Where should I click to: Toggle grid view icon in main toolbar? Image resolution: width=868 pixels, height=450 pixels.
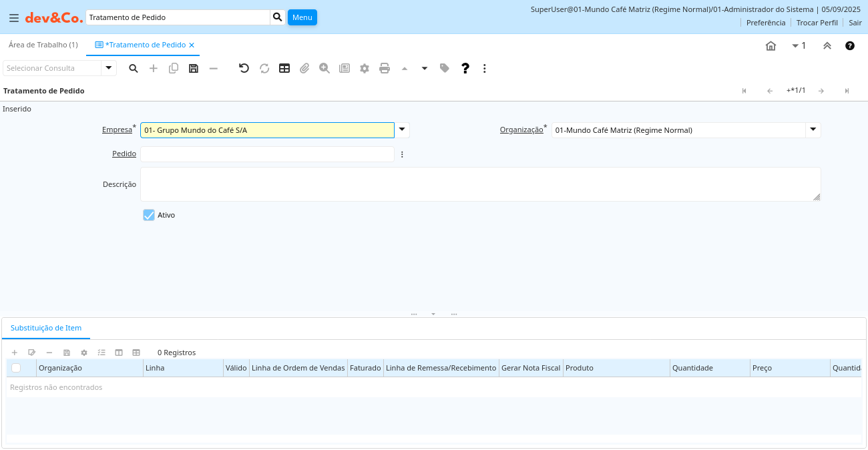[284, 68]
